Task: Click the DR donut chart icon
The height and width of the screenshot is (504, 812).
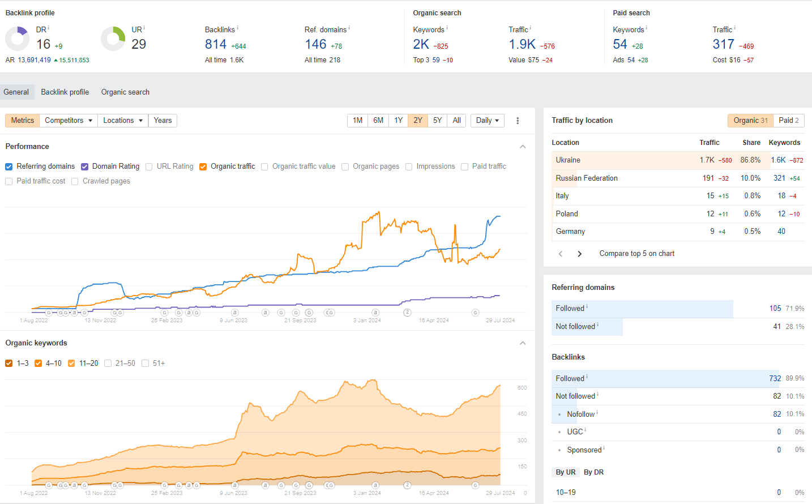Action: [18, 39]
